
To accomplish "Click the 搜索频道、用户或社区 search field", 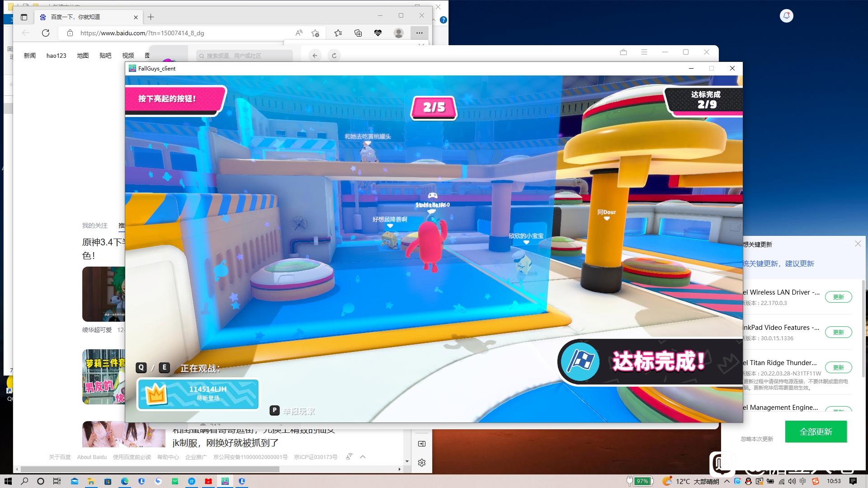I will tap(245, 56).
